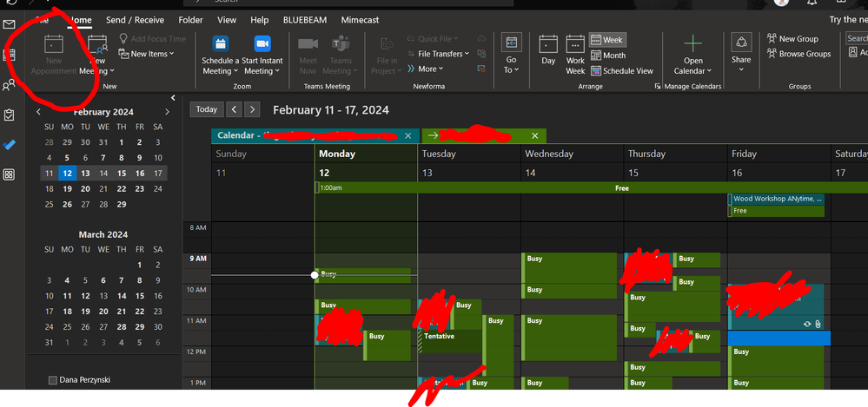Close the green overlay calendar tab
This screenshot has height=407, width=868.
534,136
